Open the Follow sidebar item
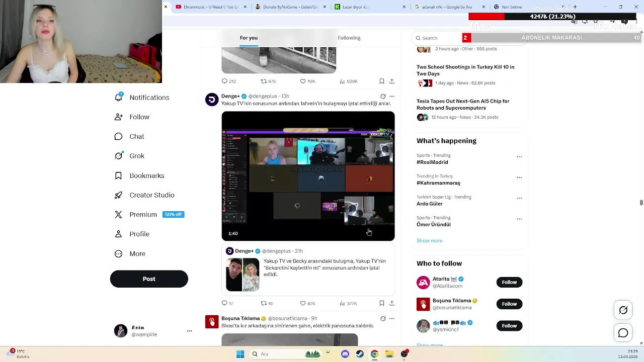 pyautogui.click(x=132, y=117)
